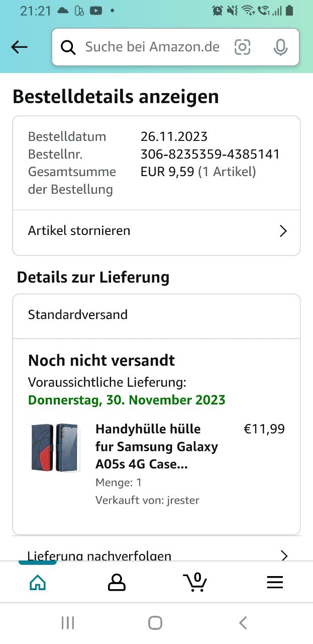This screenshot has height=644, width=313.
Task: Tap the Android recent apps button
Action: pos(68,623)
